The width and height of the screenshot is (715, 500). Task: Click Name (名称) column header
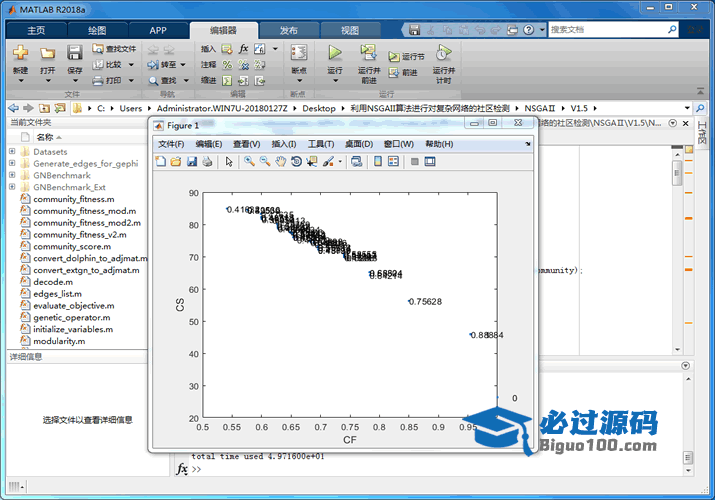click(45, 137)
